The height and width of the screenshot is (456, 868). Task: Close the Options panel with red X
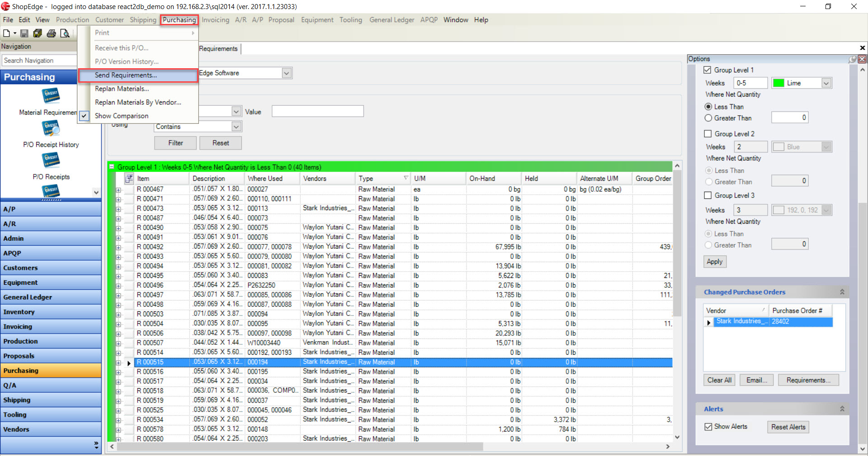862,59
